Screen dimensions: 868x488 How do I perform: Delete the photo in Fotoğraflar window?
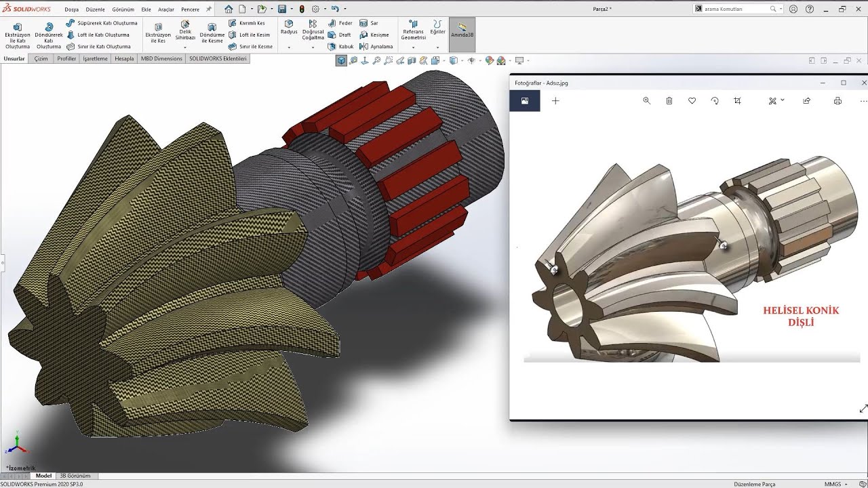click(669, 100)
